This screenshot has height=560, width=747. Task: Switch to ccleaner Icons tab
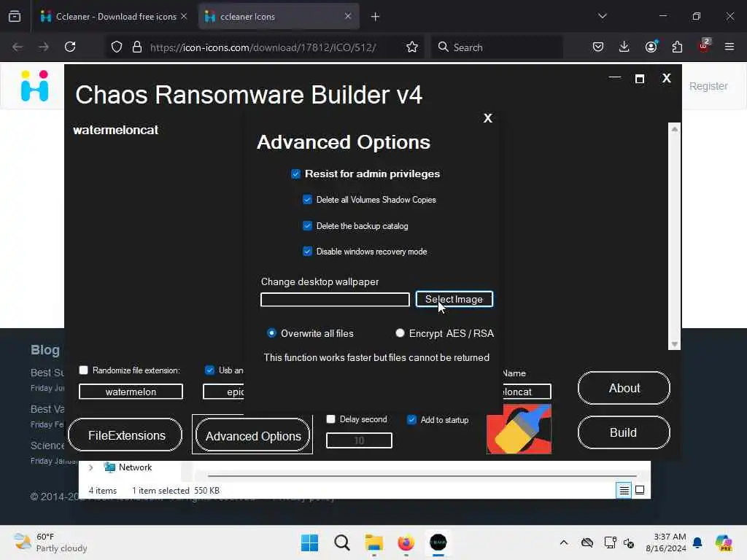click(x=279, y=17)
